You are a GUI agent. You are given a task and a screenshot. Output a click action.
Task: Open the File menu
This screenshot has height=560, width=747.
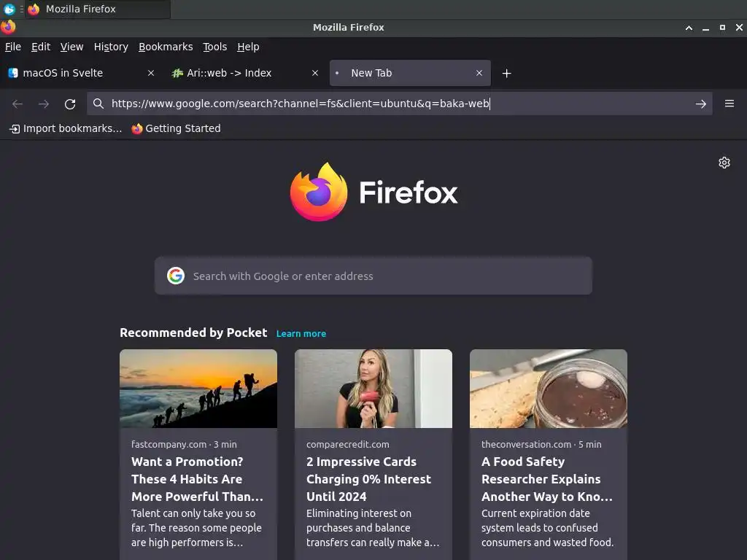[x=13, y=47]
